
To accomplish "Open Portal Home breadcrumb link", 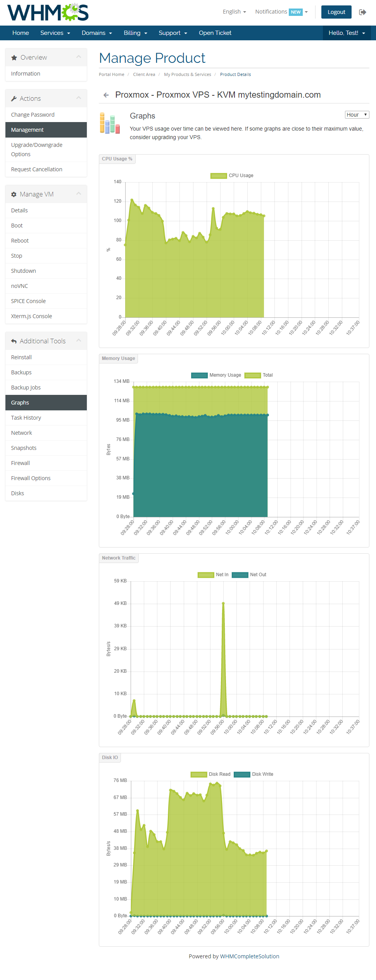I will tap(112, 74).
